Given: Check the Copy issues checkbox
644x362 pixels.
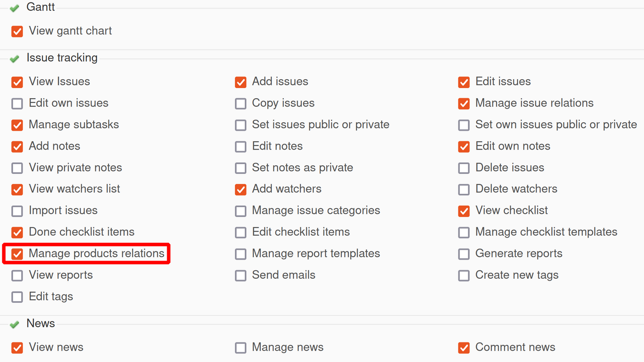Looking at the screenshot, I should 241,103.
